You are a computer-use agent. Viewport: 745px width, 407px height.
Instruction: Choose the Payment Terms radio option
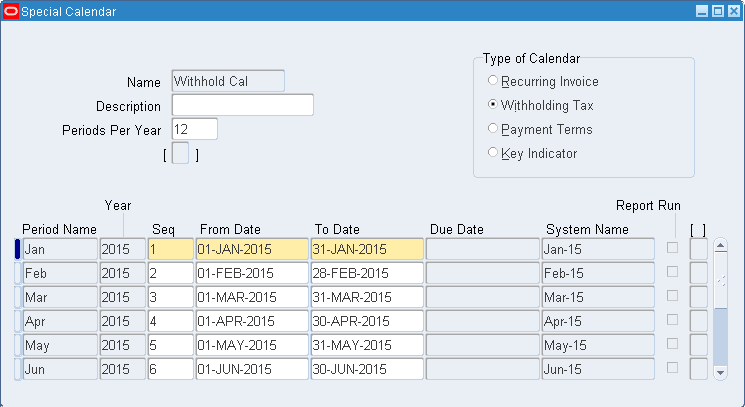coord(492,129)
